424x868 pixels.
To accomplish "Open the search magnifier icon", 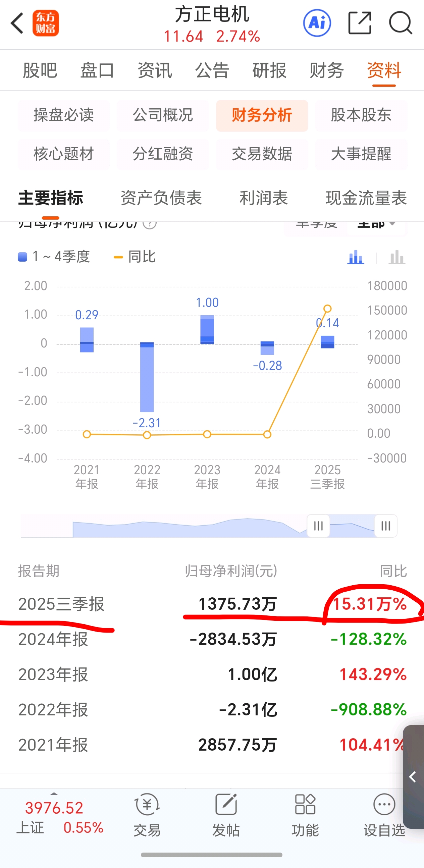I will click(x=401, y=23).
